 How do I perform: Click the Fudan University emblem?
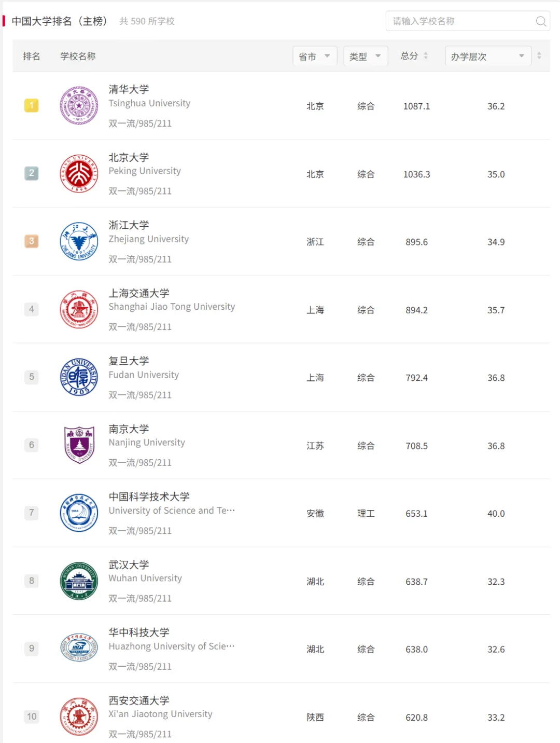pyautogui.click(x=79, y=377)
